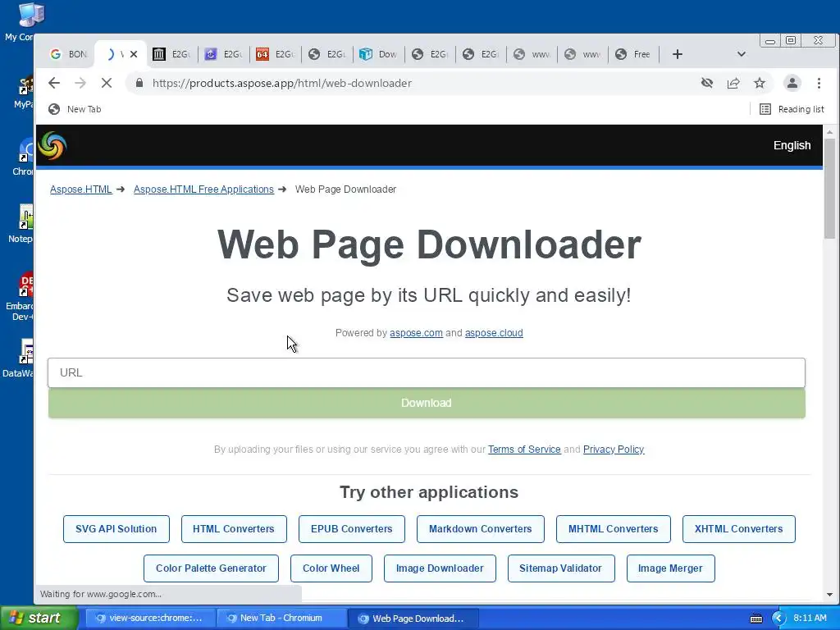Click the scrollbar down arrow
Screen dimensions: 840x630
829,595
